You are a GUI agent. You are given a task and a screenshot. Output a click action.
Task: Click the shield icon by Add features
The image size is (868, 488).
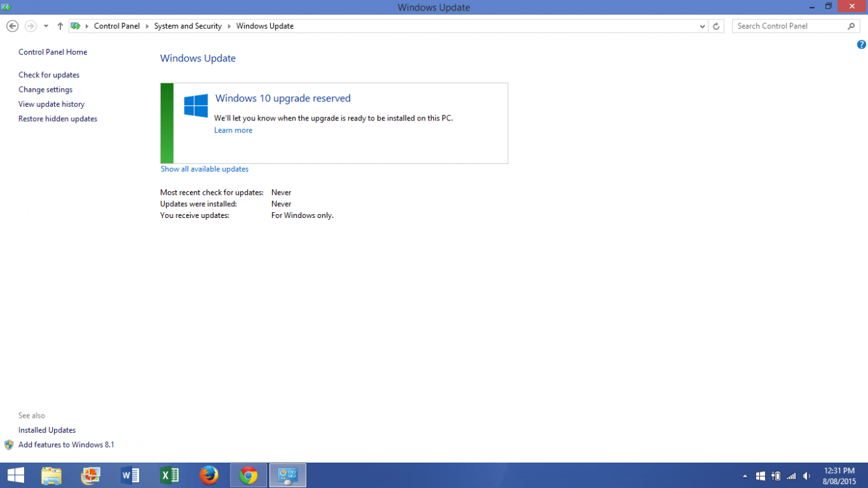(x=9, y=445)
